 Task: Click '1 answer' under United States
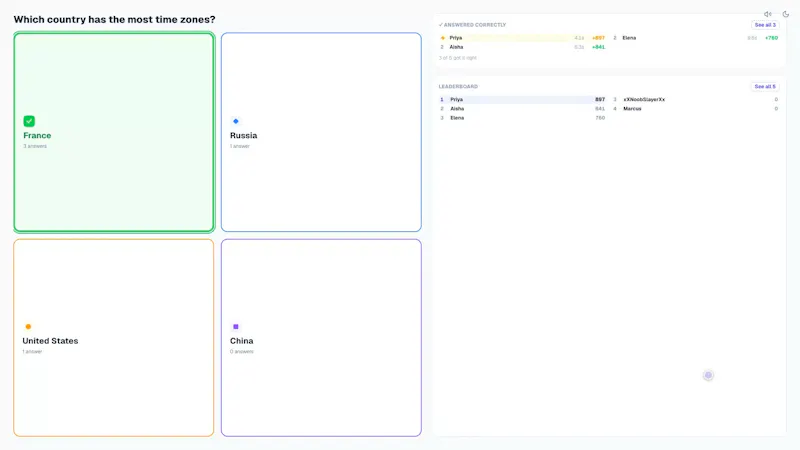click(32, 352)
